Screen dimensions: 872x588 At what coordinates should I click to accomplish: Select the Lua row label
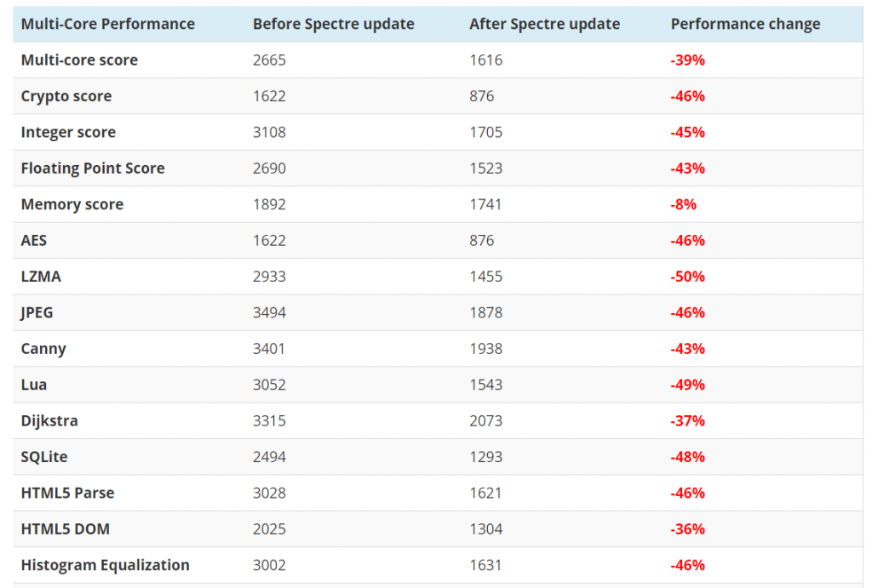(34, 385)
